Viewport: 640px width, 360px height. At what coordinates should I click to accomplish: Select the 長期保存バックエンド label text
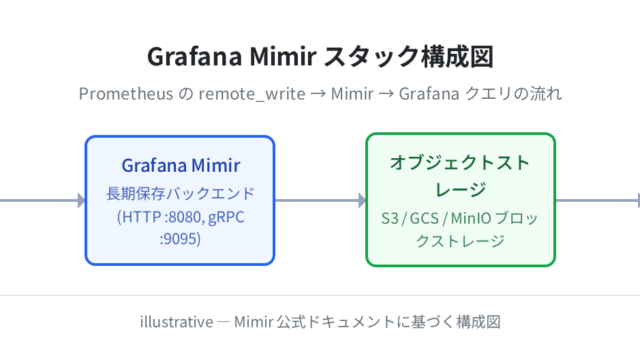coord(180,193)
